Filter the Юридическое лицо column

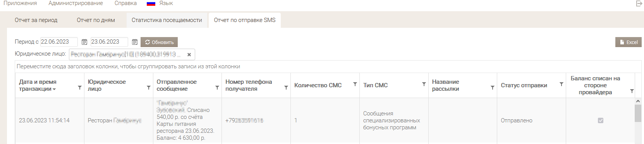[x=149, y=88]
